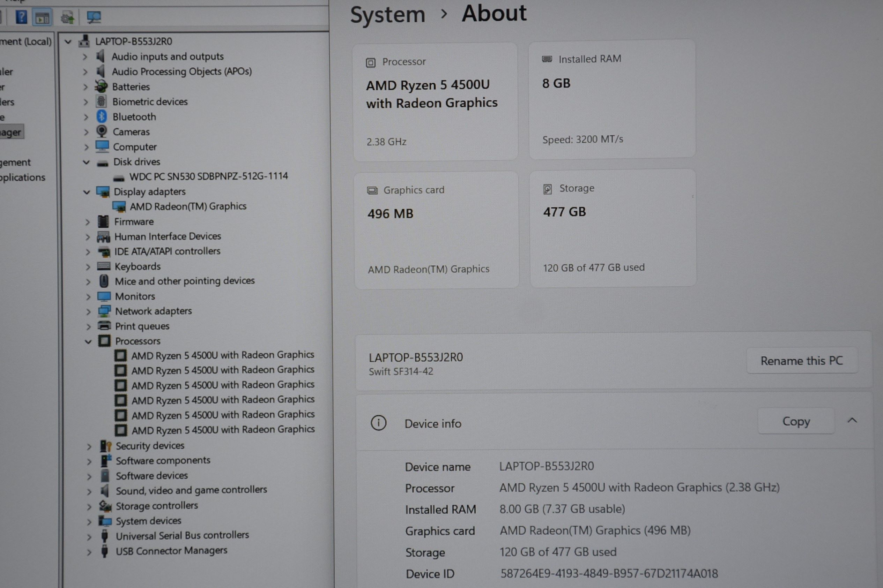Click the Security devices key icon

pos(106,445)
